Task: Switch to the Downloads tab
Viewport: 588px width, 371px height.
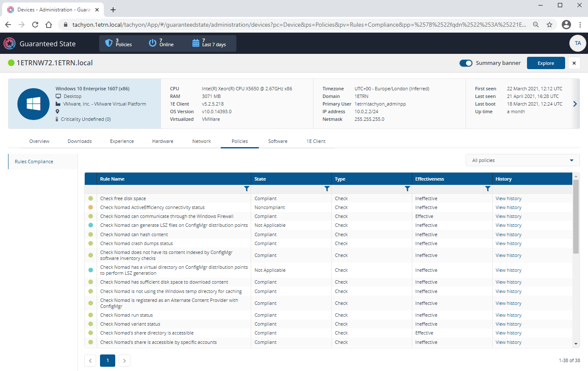Action: click(80, 141)
